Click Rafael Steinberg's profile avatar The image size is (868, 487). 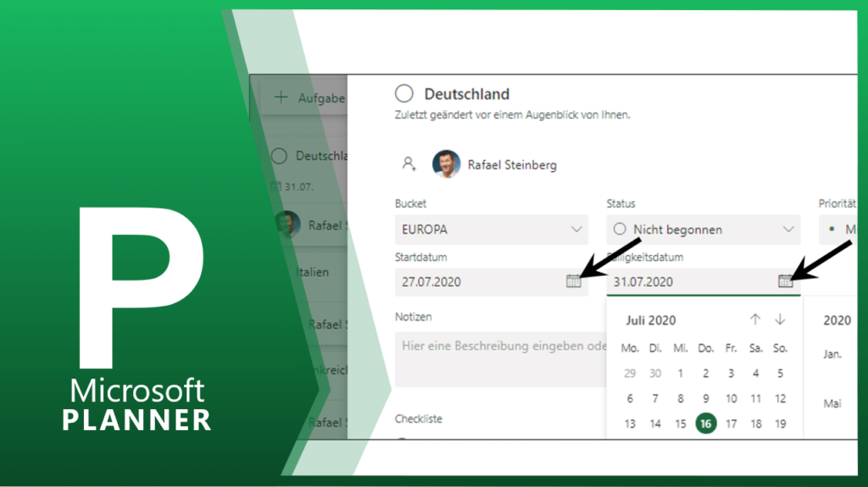[x=446, y=164]
